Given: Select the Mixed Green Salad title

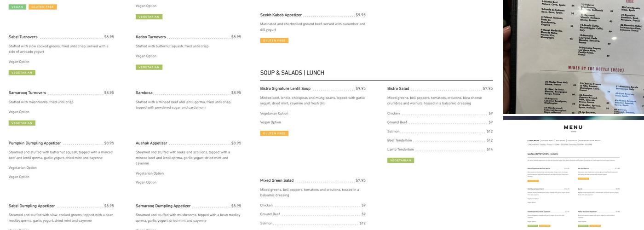Looking at the screenshot, I should coord(277,181).
